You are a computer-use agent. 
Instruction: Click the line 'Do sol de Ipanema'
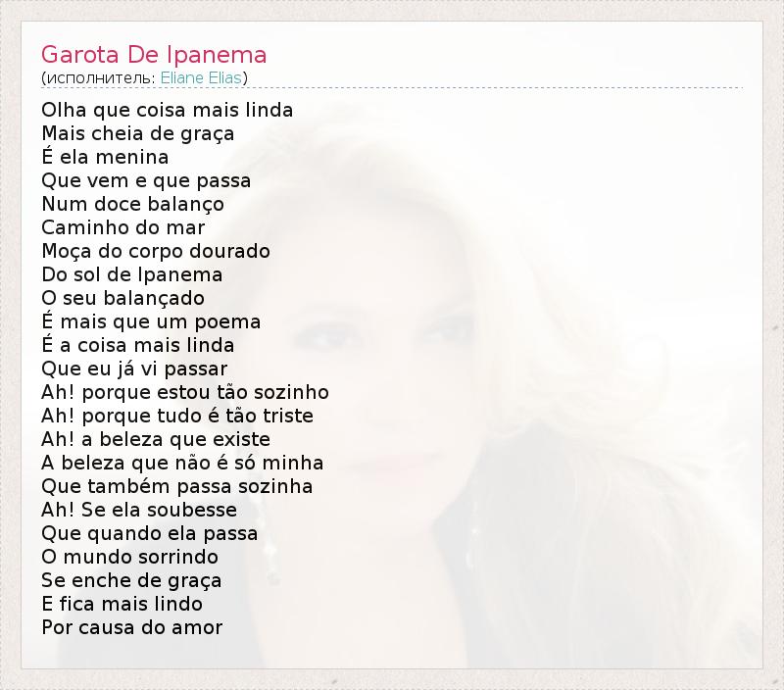[x=132, y=274]
